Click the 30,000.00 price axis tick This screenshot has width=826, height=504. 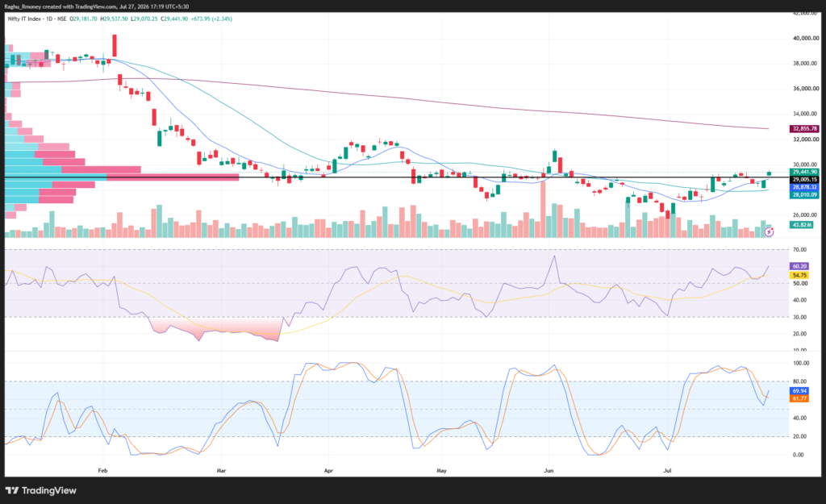806,165
